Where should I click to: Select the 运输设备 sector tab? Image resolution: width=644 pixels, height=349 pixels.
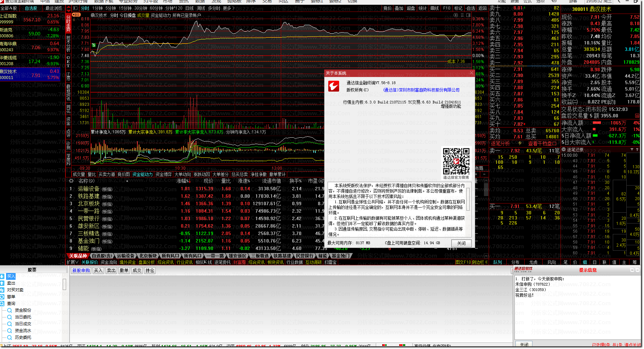(x=125, y=256)
